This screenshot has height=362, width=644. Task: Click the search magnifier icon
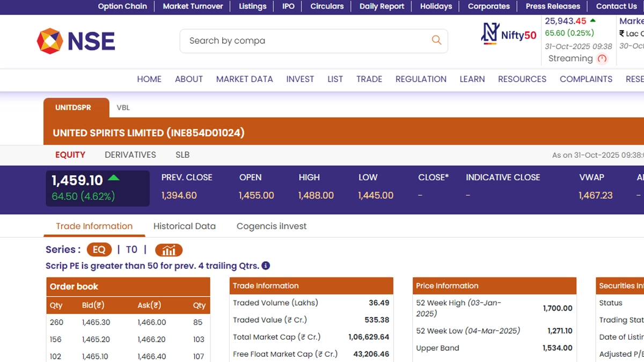436,40
